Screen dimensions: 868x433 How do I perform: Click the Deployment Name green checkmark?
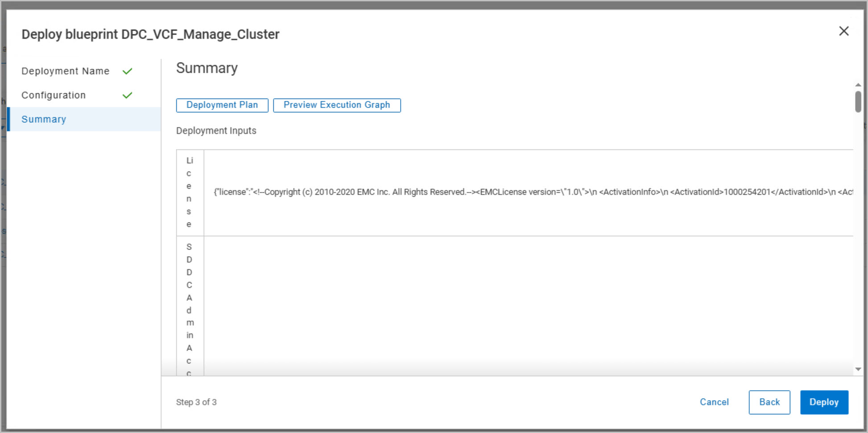click(x=128, y=71)
